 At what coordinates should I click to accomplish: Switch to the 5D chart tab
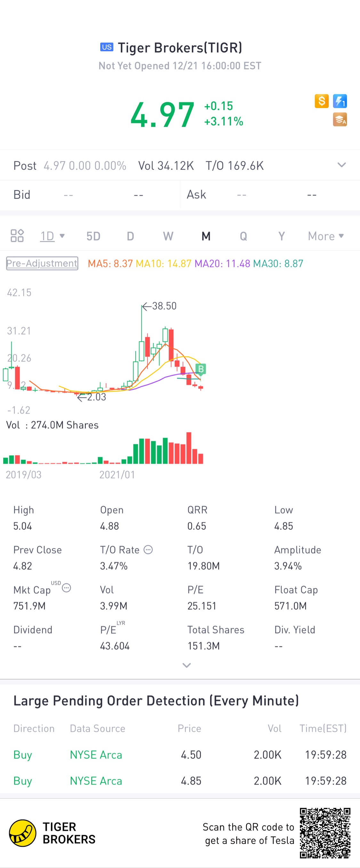click(93, 236)
